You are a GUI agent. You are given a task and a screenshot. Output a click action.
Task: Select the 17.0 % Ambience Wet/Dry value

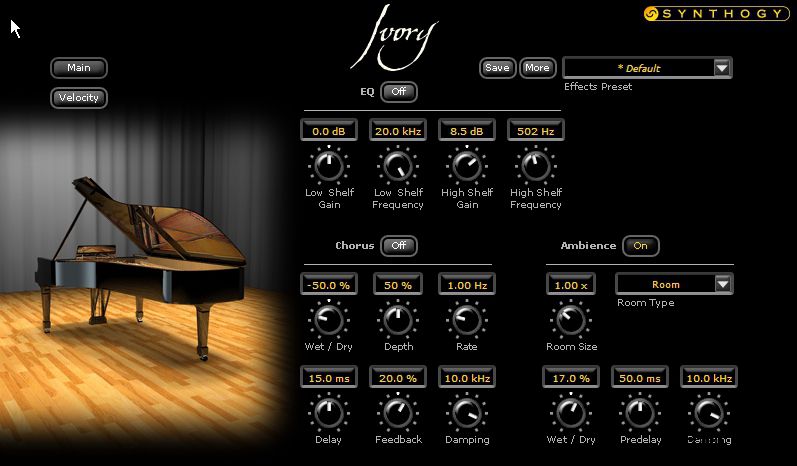[x=571, y=378]
